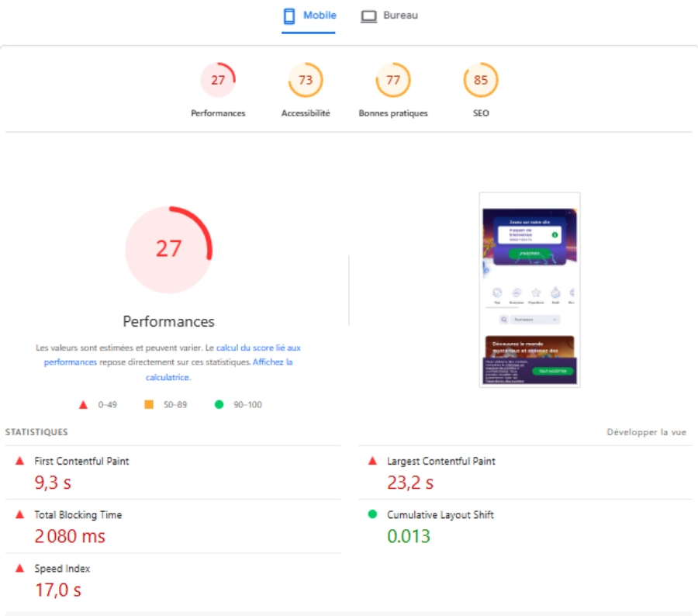Expand view with Développer la vue
Viewport: 698px width, 616px height.
click(646, 432)
